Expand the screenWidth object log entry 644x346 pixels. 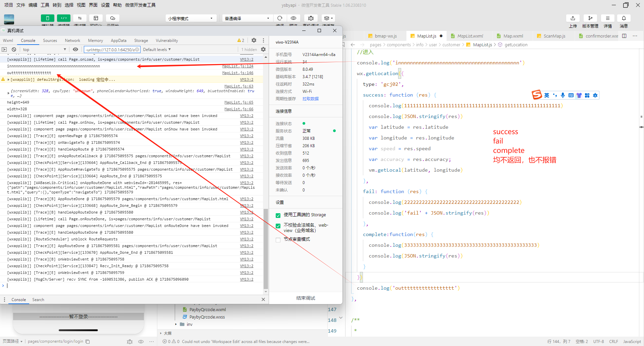[x=8, y=93]
